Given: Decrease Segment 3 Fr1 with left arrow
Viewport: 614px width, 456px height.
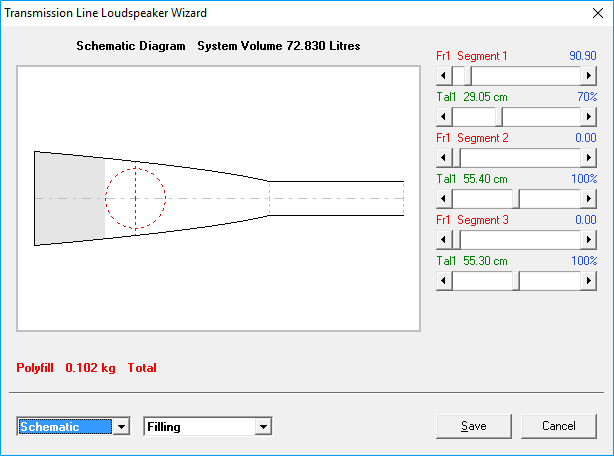Looking at the screenshot, I should [444, 240].
